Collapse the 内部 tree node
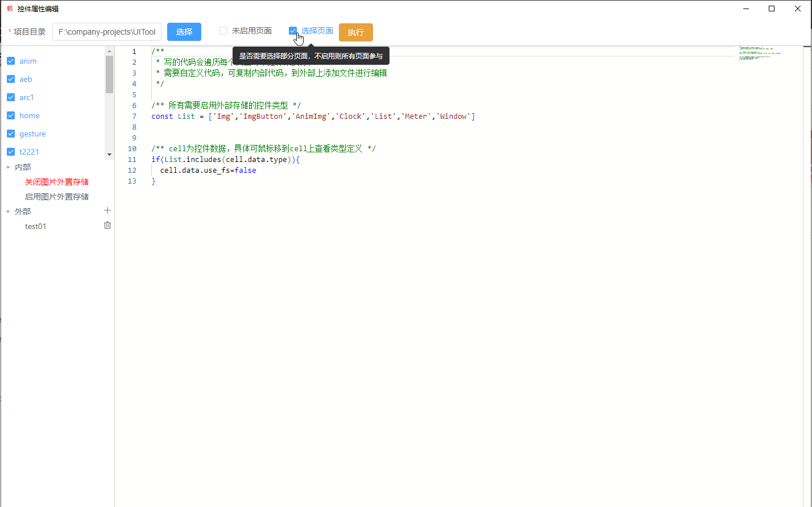This screenshot has width=812, height=507. click(8, 167)
